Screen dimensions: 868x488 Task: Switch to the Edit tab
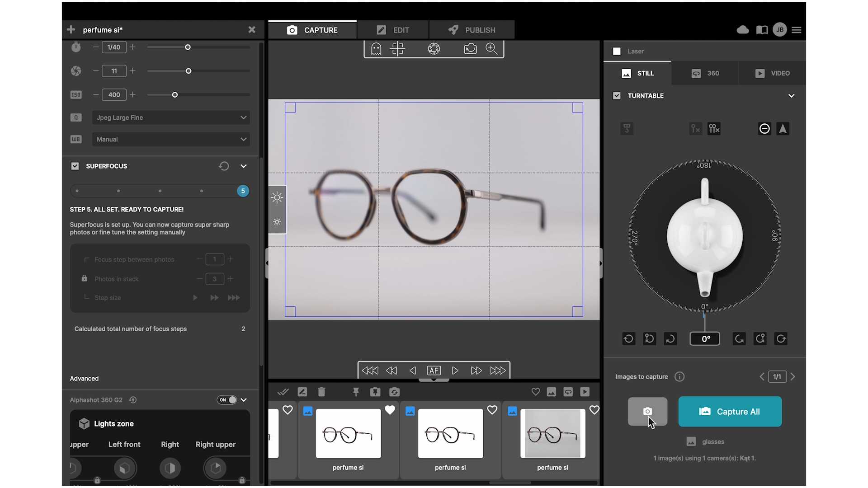(392, 30)
